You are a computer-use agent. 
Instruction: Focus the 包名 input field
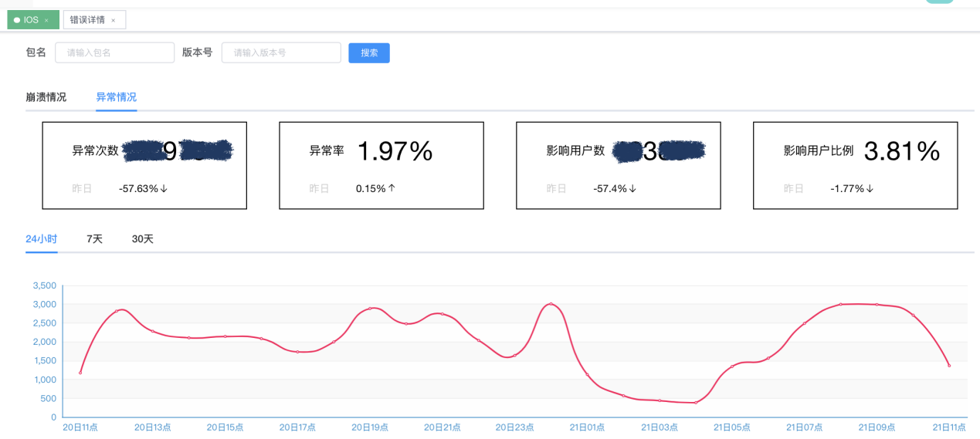click(x=114, y=52)
